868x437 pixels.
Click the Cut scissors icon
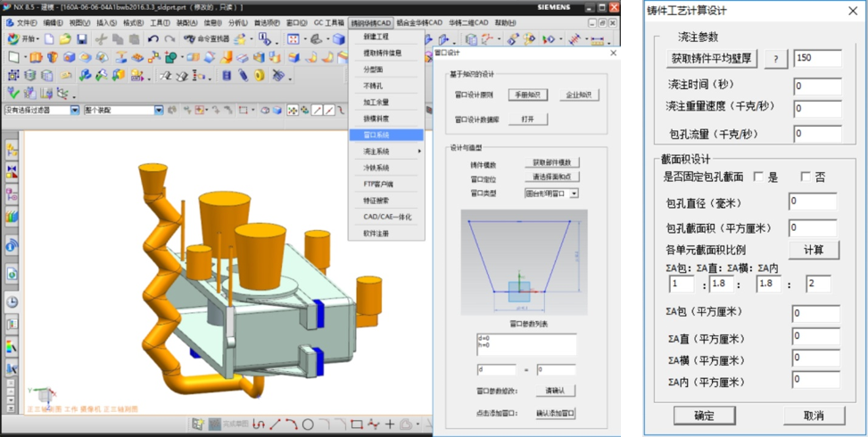click(x=101, y=39)
